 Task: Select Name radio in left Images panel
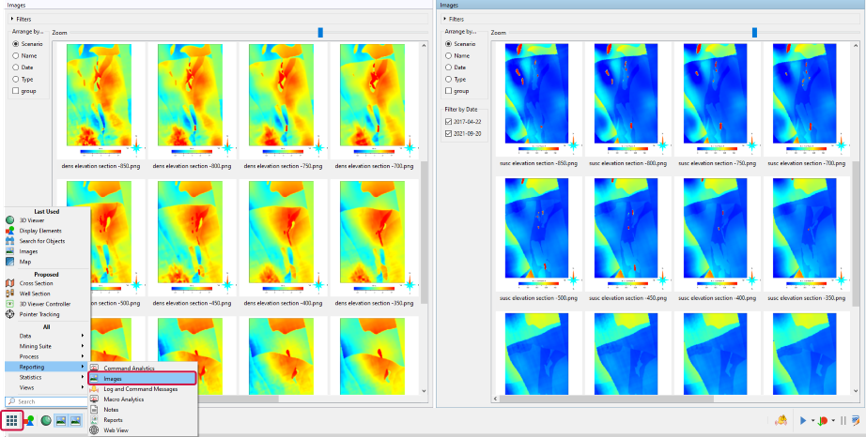tap(16, 56)
